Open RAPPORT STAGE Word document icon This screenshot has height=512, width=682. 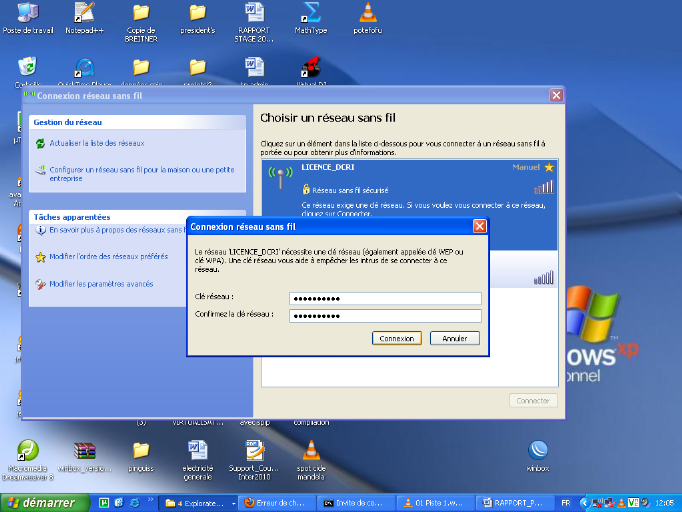(x=254, y=23)
